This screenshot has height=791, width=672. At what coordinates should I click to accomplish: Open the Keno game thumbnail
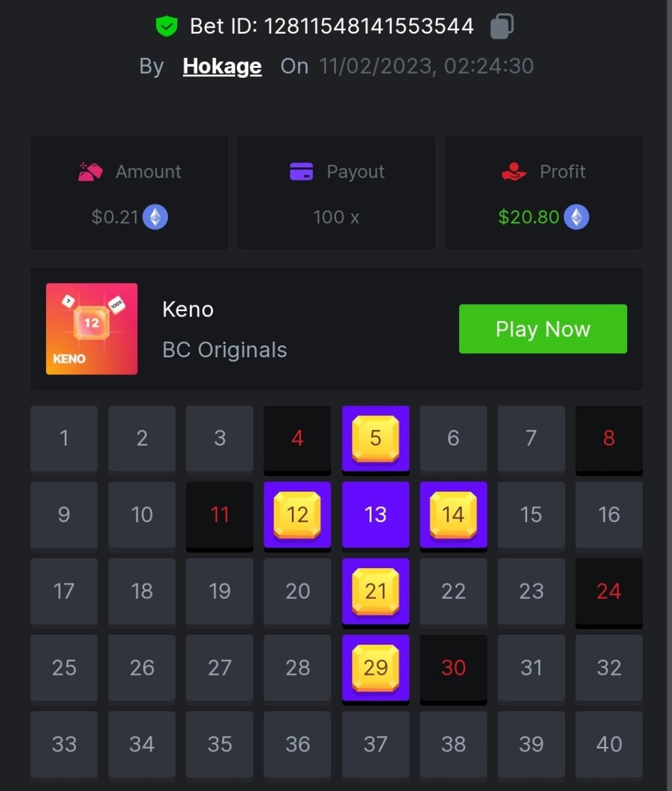92,329
